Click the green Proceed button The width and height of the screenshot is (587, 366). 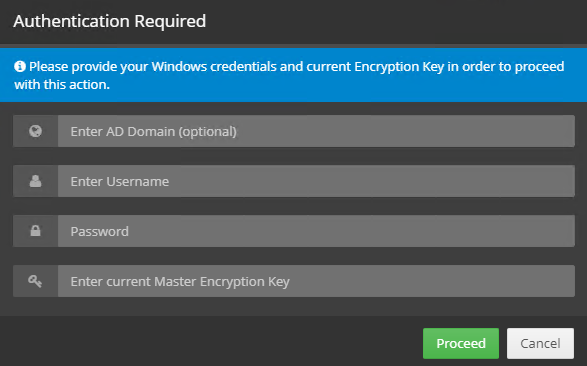[461, 343]
